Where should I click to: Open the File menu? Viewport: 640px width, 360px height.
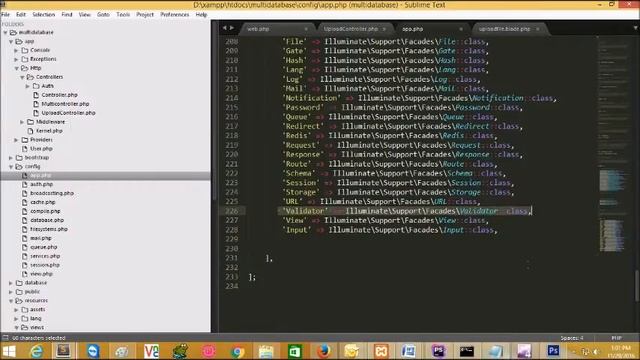[x=6, y=14]
